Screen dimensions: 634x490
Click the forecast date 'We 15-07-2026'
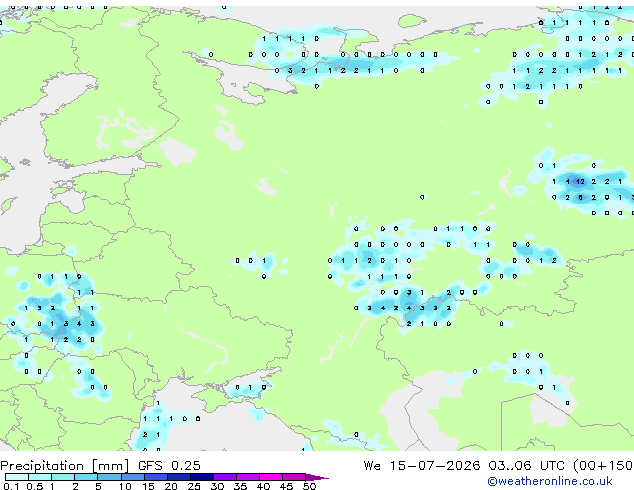point(422,466)
